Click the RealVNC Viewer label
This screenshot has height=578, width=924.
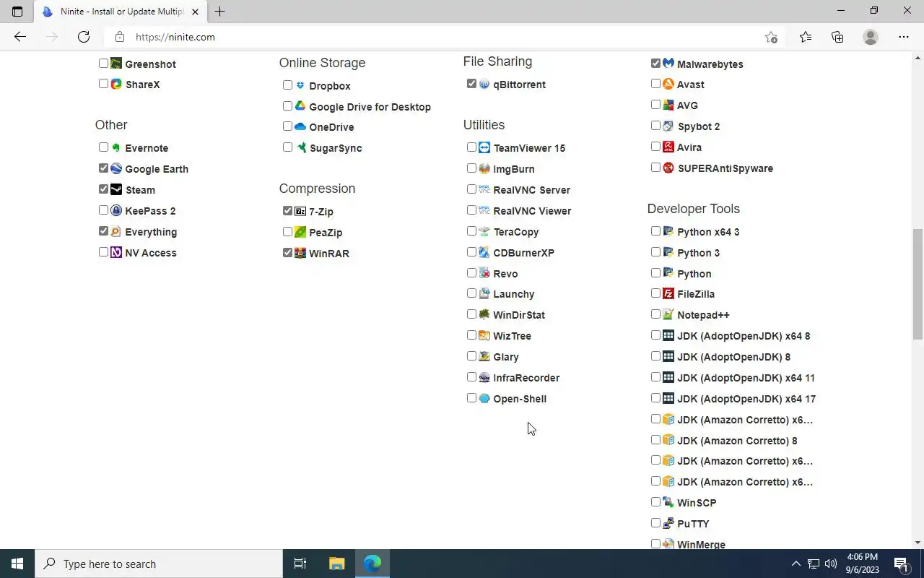click(x=532, y=210)
